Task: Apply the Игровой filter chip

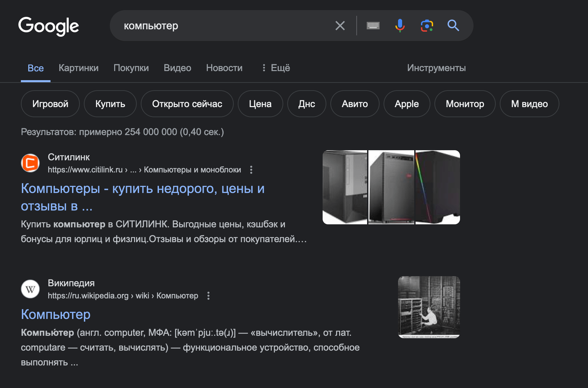Action: [50, 104]
